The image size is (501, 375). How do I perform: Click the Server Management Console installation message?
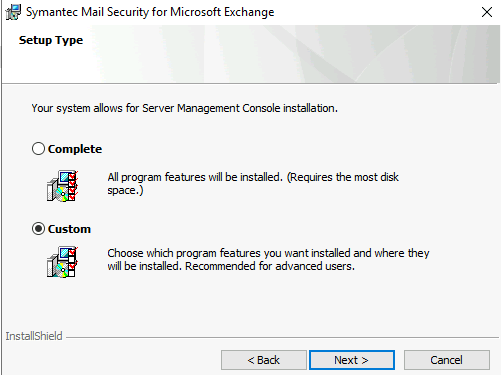185,108
